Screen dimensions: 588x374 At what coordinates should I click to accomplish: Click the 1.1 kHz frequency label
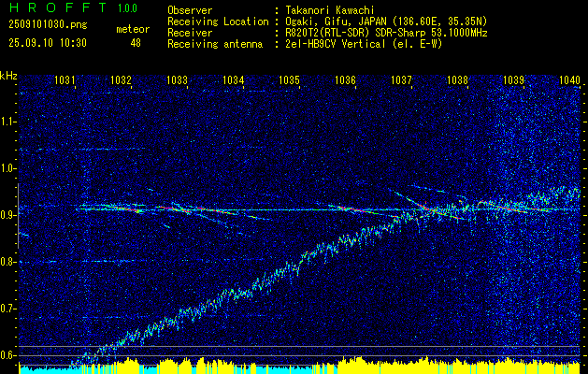pos(7,122)
